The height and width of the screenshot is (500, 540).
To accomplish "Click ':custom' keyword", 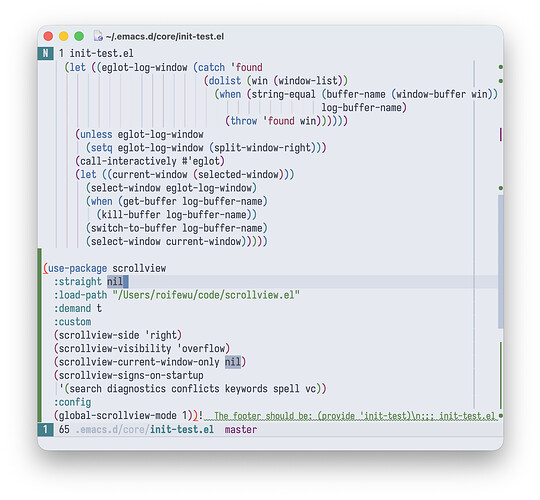I will point(72,322).
